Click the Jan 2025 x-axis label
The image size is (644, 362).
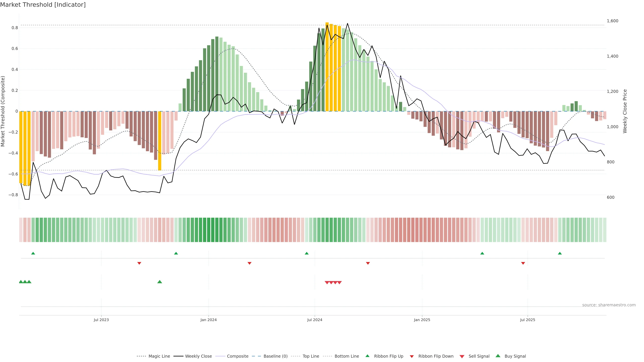(422, 320)
